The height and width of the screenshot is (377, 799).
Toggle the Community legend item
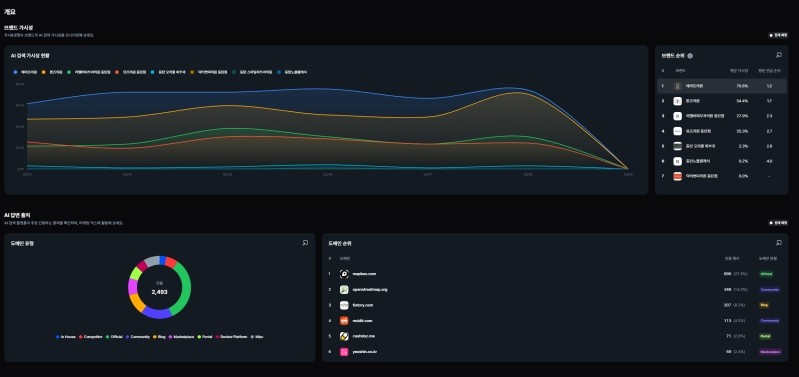click(x=138, y=337)
